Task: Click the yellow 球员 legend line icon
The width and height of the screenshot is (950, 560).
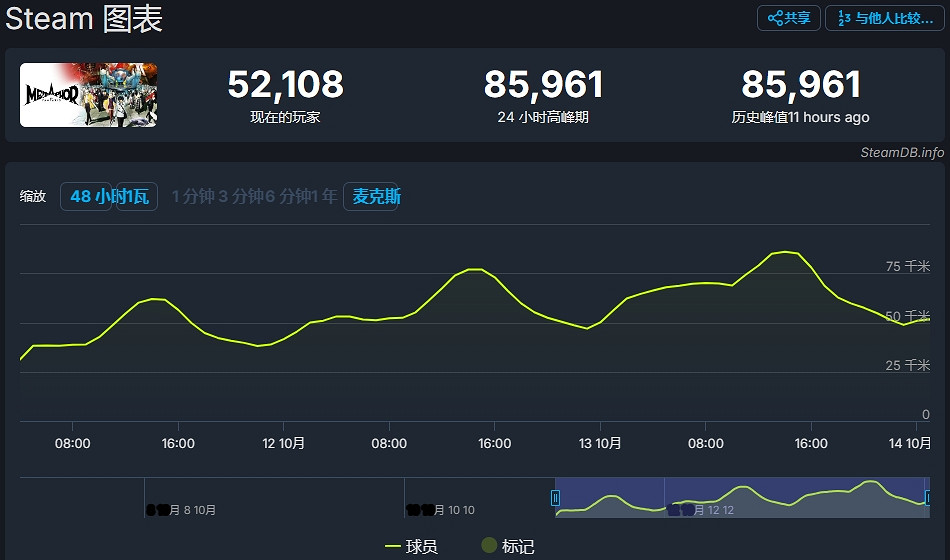Action: [393, 546]
